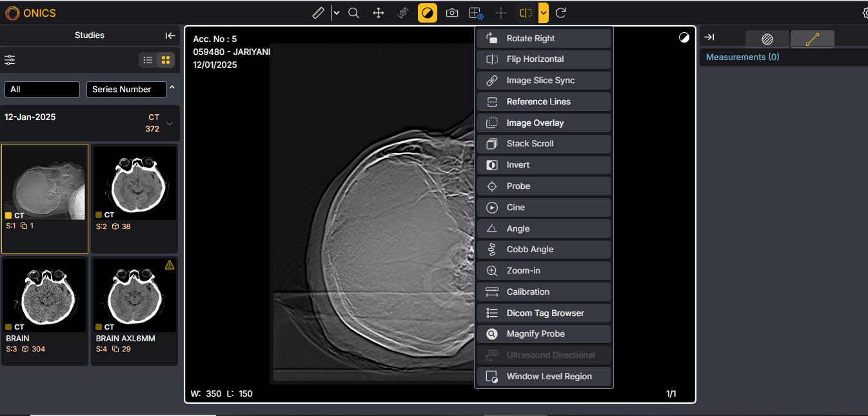Image resolution: width=868 pixels, height=416 pixels.
Task: Choose Dicom Tag Browser from the menu
Action: click(544, 313)
